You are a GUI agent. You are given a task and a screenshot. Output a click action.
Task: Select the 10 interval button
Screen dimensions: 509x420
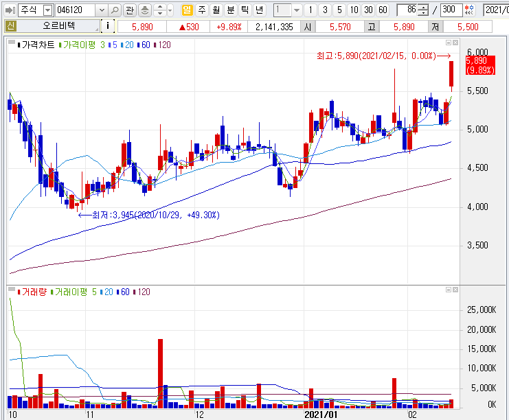(354, 10)
